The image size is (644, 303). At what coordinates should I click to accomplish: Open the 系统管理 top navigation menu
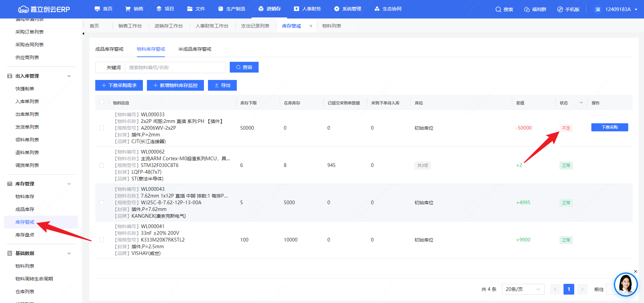tap(347, 9)
